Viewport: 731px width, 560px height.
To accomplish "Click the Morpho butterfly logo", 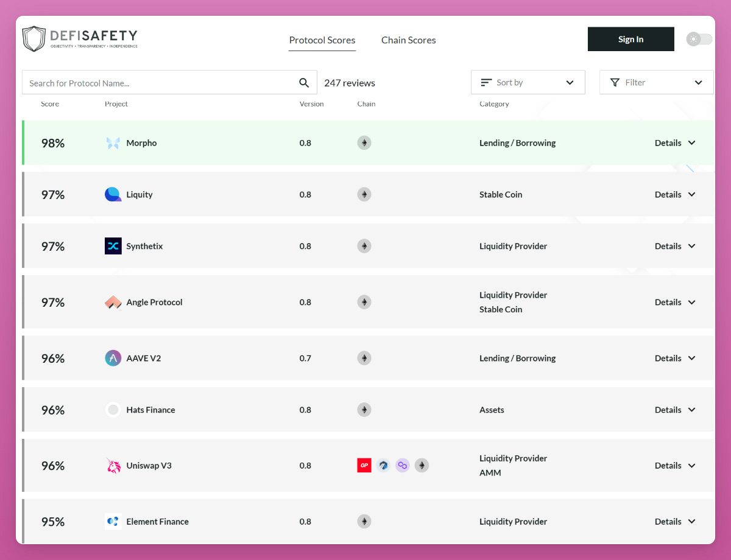I will (x=113, y=143).
